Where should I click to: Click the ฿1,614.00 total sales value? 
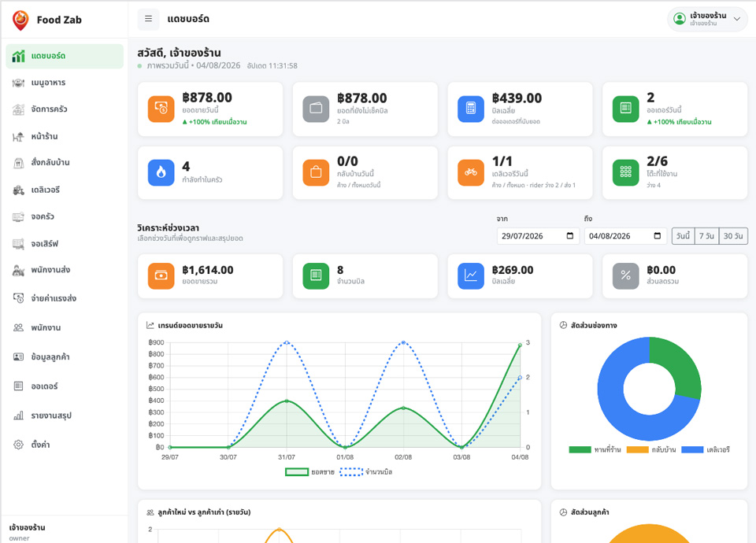coord(208,270)
